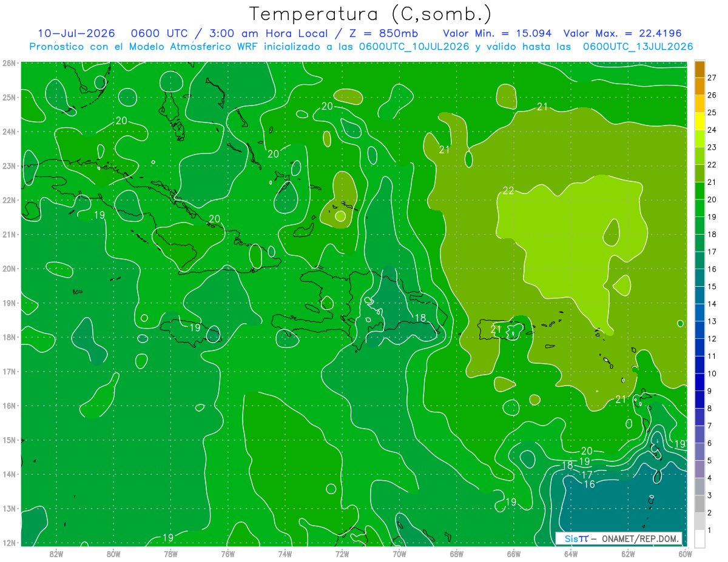This screenshot has width=728, height=562.
Task: Click the lime legend swatch between 22 and 23
Action: point(699,156)
